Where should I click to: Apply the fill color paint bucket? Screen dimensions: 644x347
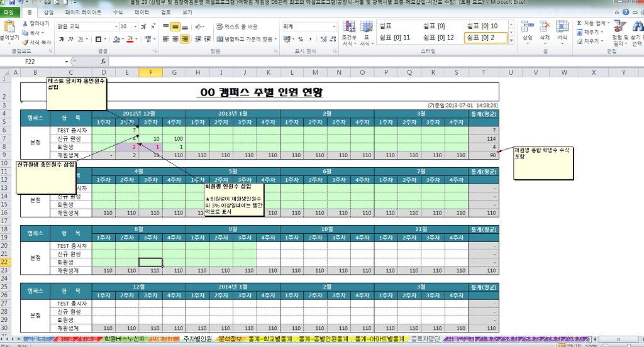(116, 40)
